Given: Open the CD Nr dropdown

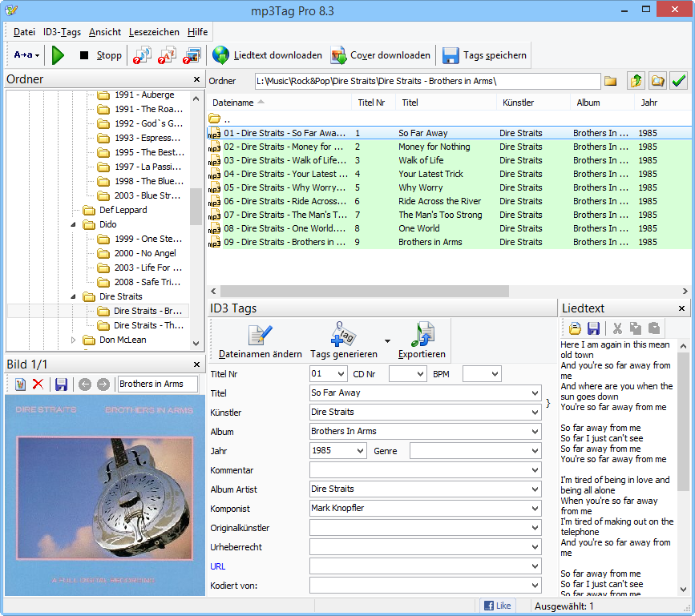Looking at the screenshot, I should click(x=421, y=374).
